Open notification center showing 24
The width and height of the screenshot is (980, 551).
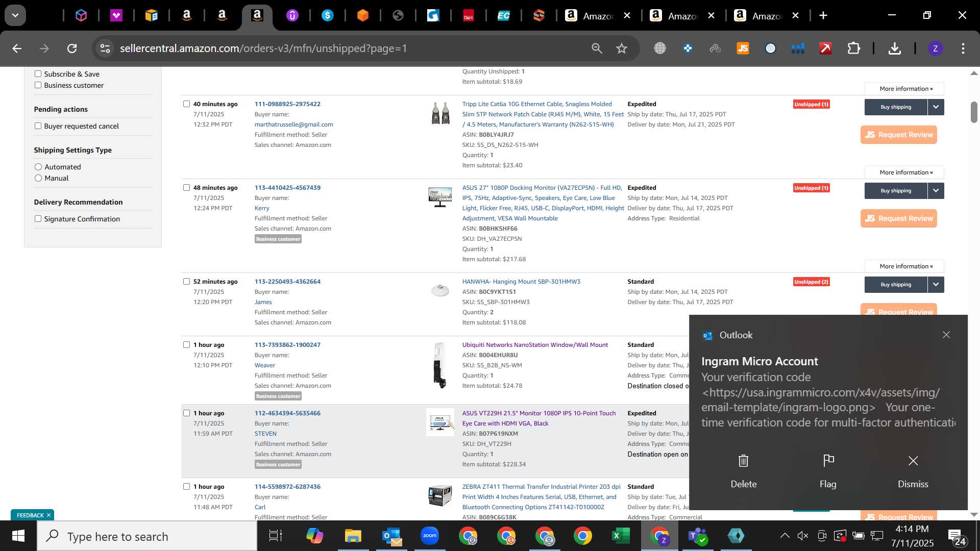957,537
